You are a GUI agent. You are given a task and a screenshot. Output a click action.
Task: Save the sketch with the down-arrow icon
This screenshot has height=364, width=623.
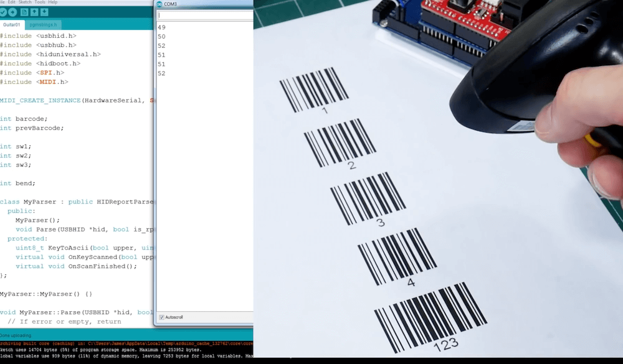(44, 12)
